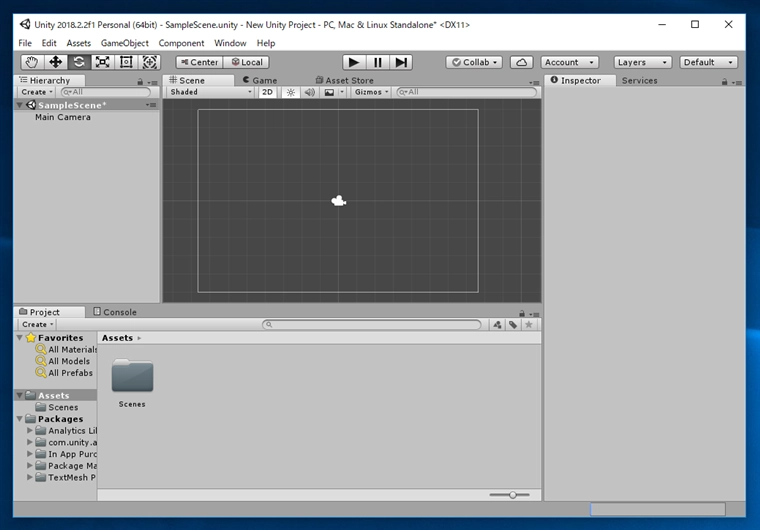Toggle scene lighting sun icon
Image resolution: width=760 pixels, height=530 pixels.
click(291, 92)
